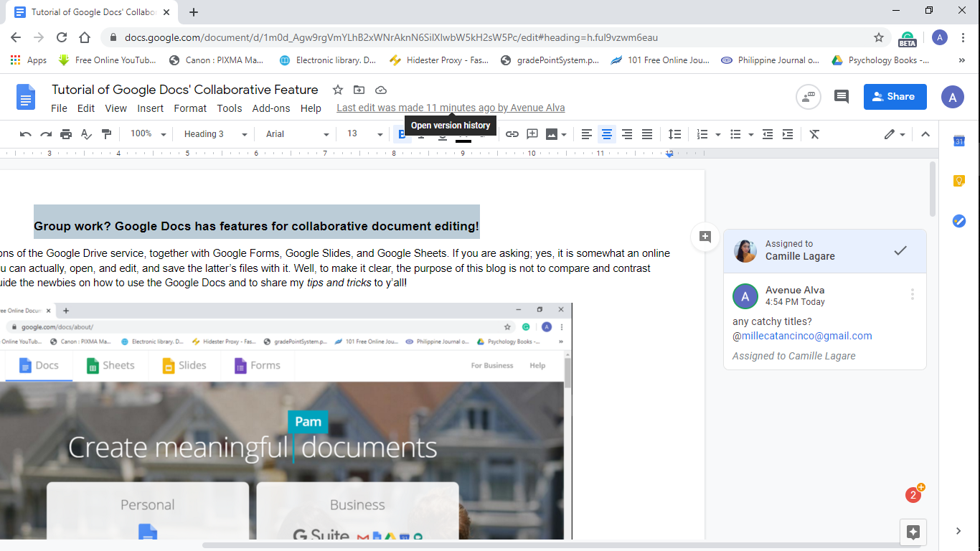Open the Heading 3 styles dropdown

pos(213,134)
